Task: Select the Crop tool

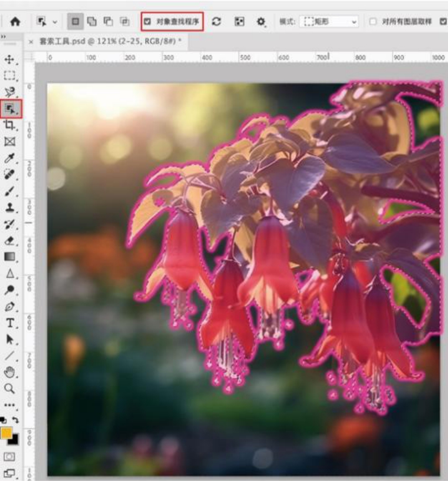Action: click(9, 125)
